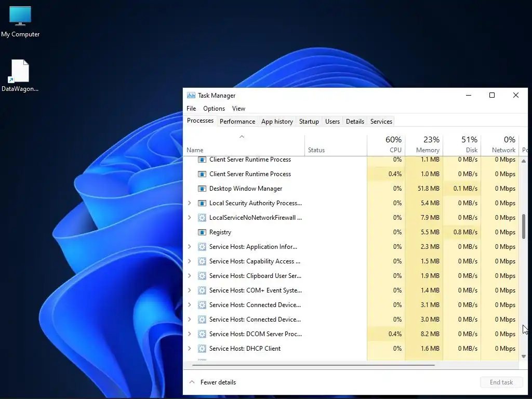Screen dimensions: 532x399
Task: Click the icon of Client Server Runtime Process using 0.4% CPU
Action: (202, 174)
